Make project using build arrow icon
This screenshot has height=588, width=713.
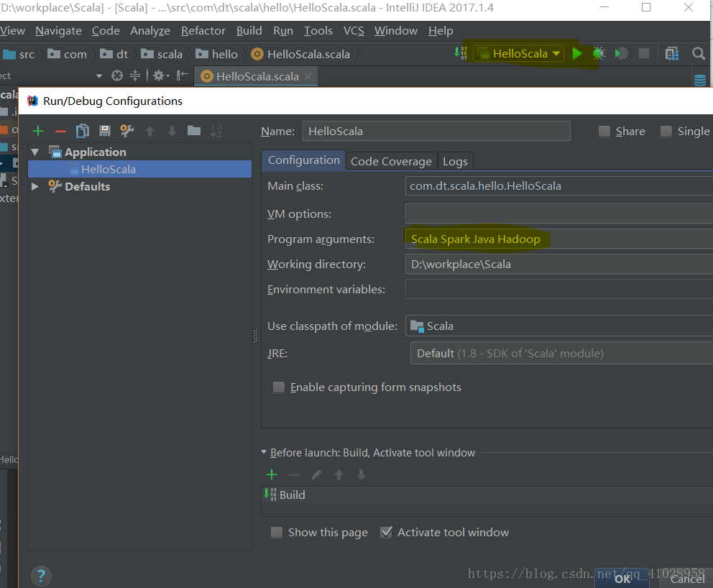click(x=461, y=53)
